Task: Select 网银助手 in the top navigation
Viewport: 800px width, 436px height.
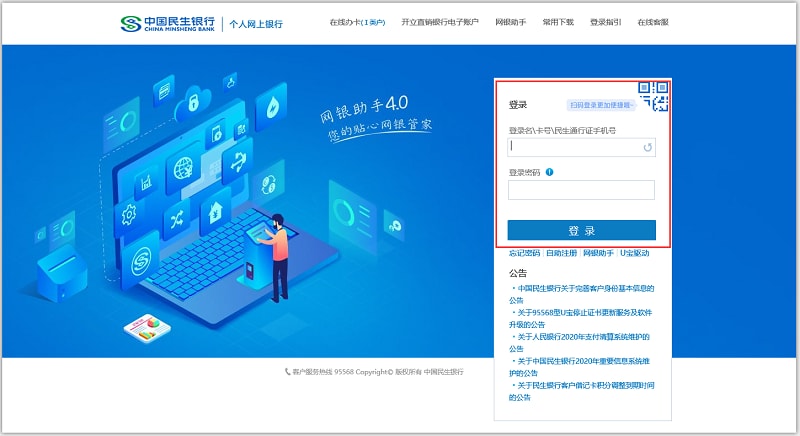Action: pos(512,22)
